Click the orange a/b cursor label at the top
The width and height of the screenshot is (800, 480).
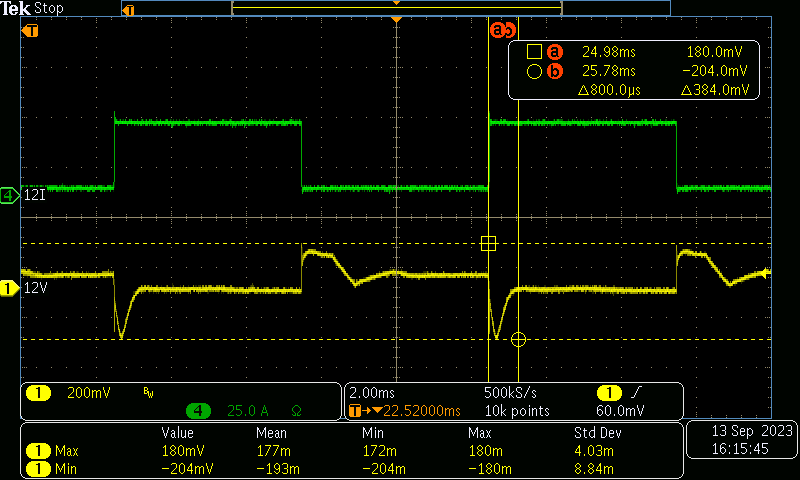pyautogui.click(x=502, y=30)
